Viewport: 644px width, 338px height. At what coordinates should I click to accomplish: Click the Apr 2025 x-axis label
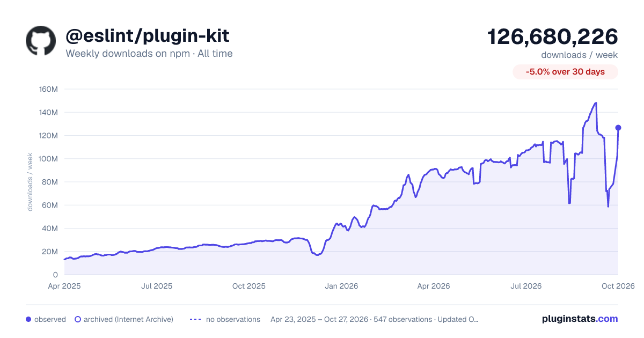point(64,286)
